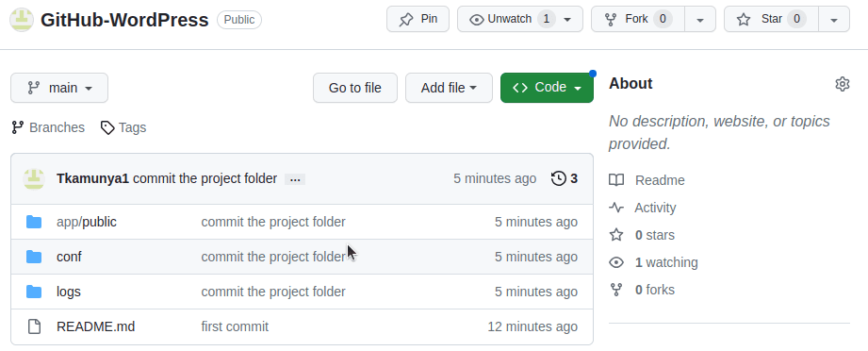Open star lists dropdown arrow

tap(834, 20)
